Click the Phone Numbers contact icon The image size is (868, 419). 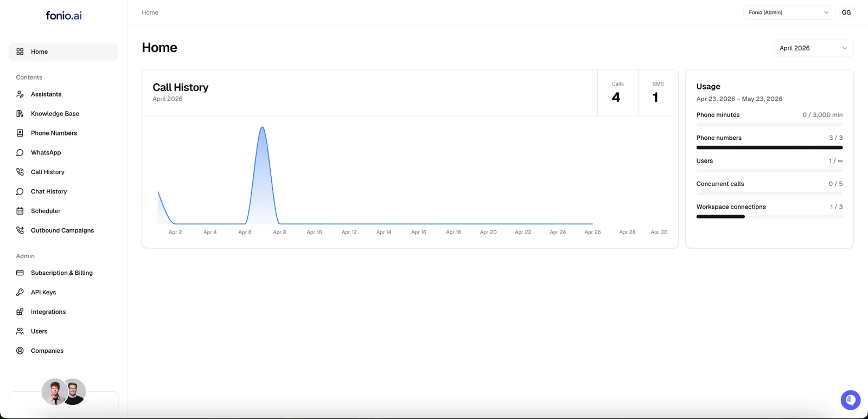coord(20,133)
